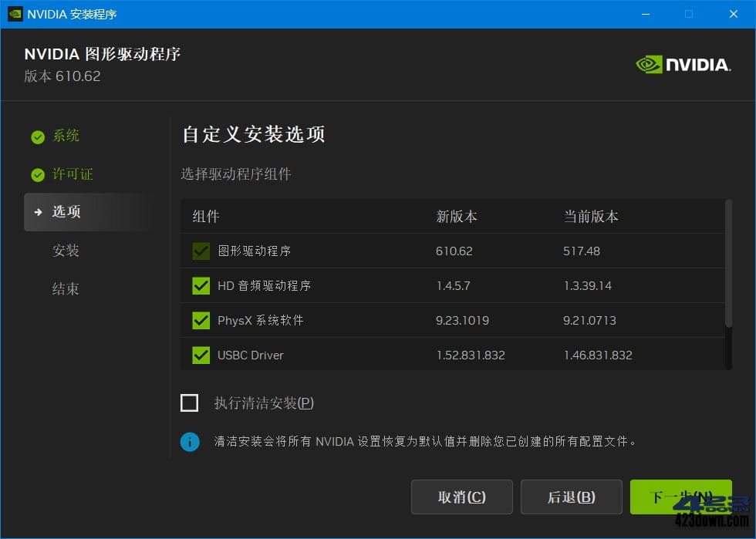The width and height of the screenshot is (756, 539).
Task: Uncheck the USBC Driver checkbox
Action: 201,355
